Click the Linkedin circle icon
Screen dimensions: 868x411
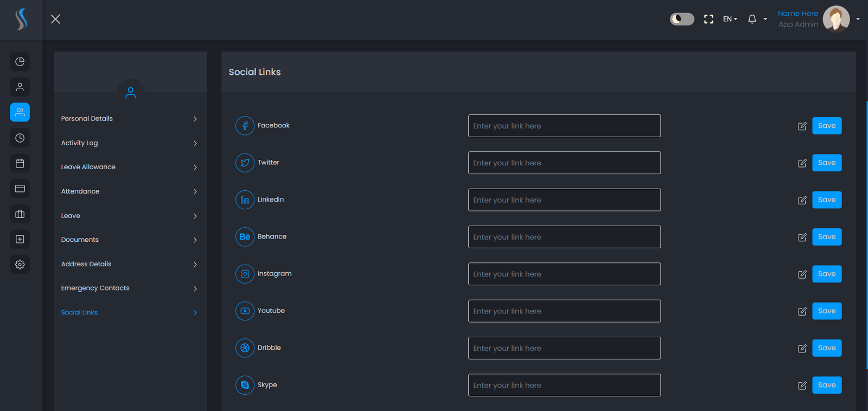pyautogui.click(x=245, y=200)
